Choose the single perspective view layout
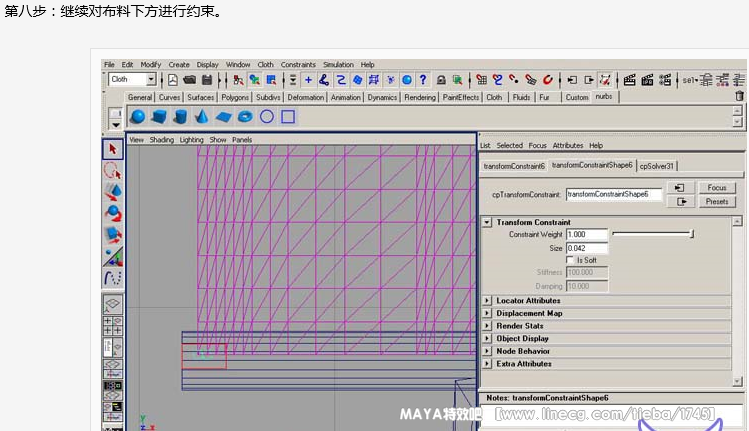 pyautogui.click(x=113, y=304)
